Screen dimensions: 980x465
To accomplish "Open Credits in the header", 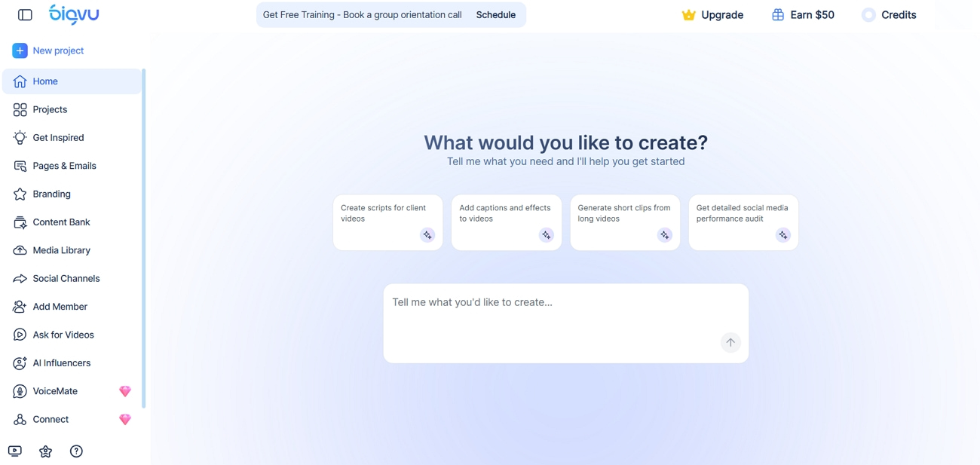I will pyautogui.click(x=890, y=15).
